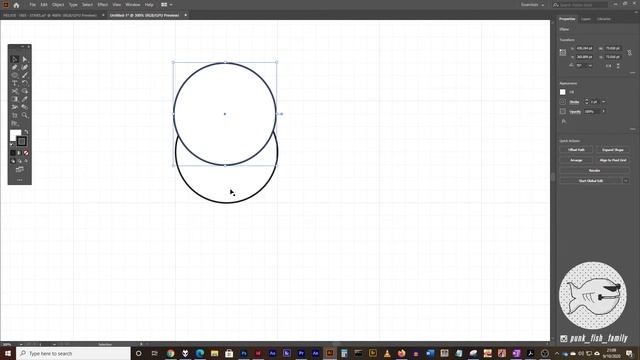The image size is (640, 360).
Task: Open the status bar zoom level dropdown
Action: point(21,344)
